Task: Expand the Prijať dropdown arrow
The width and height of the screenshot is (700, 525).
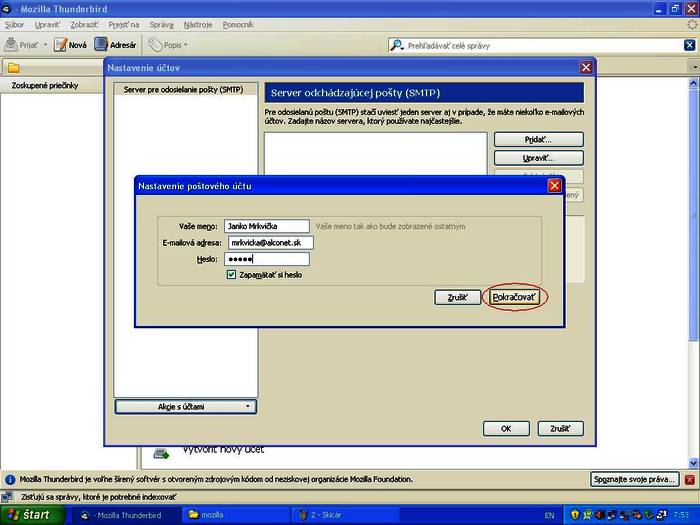Action: click(x=45, y=45)
